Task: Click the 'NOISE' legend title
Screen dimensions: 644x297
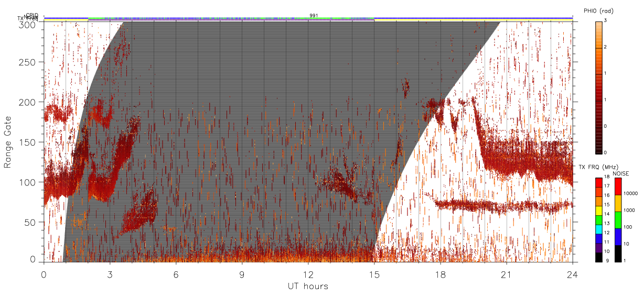Action: point(621,173)
